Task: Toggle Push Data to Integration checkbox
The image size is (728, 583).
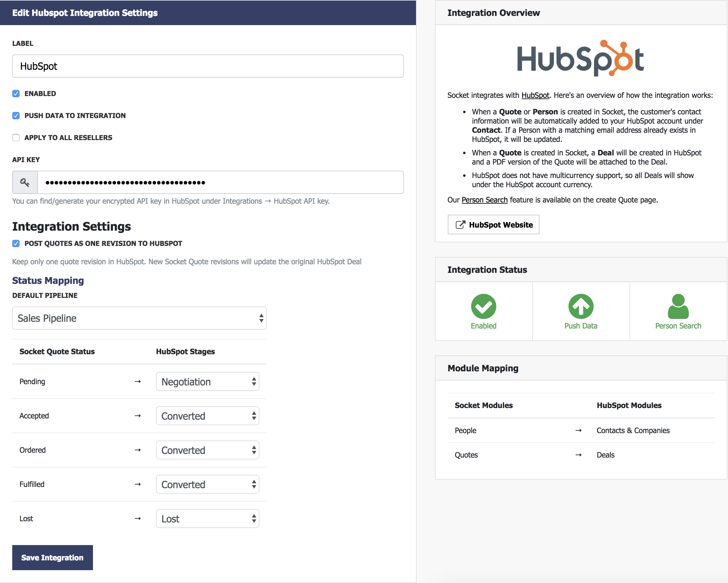Action: coord(16,115)
